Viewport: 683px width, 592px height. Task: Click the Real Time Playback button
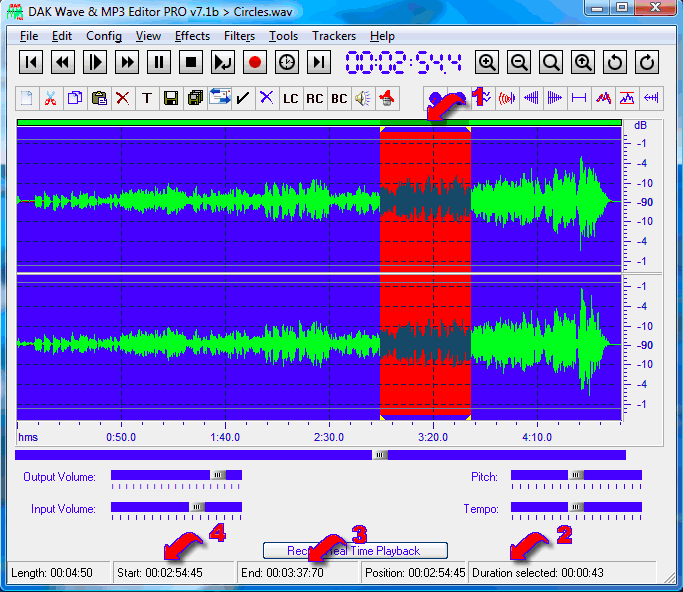(x=355, y=551)
